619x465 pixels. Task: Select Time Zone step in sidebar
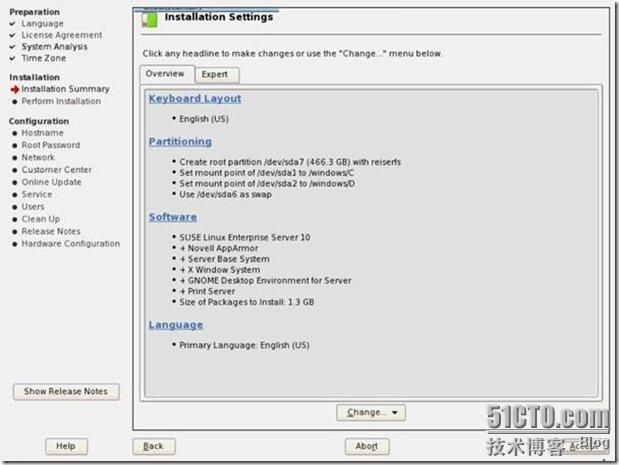click(x=43, y=58)
